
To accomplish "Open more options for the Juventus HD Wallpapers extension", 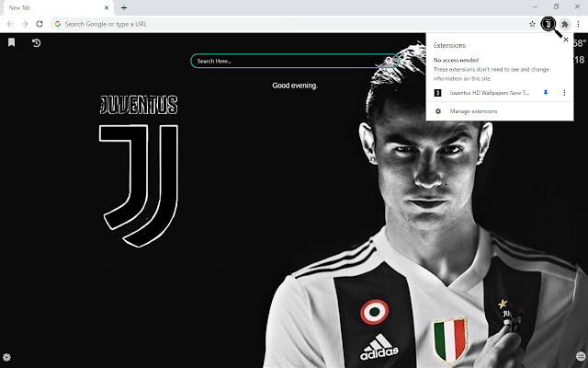I will pyautogui.click(x=564, y=92).
